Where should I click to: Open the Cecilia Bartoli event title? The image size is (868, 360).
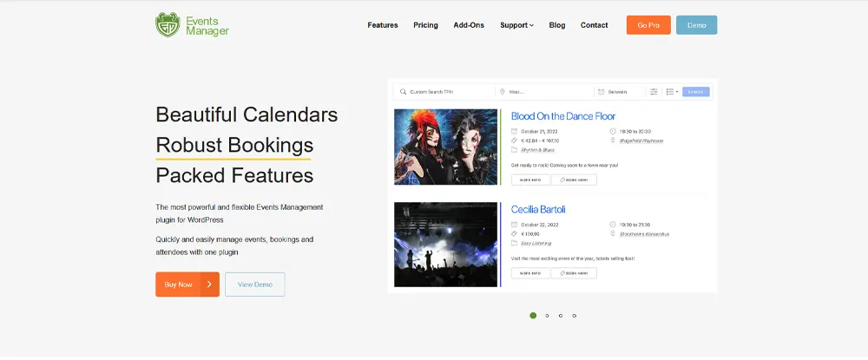(538, 210)
